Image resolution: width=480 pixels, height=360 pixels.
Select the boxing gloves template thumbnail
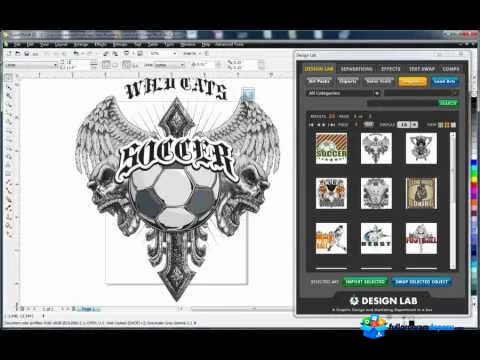click(x=421, y=193)
